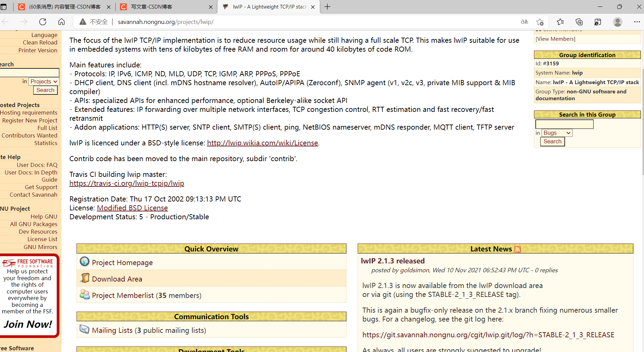Open the Statistics sidebar link
This screenshot has width=644, height=352.
[x=46, y=143]
